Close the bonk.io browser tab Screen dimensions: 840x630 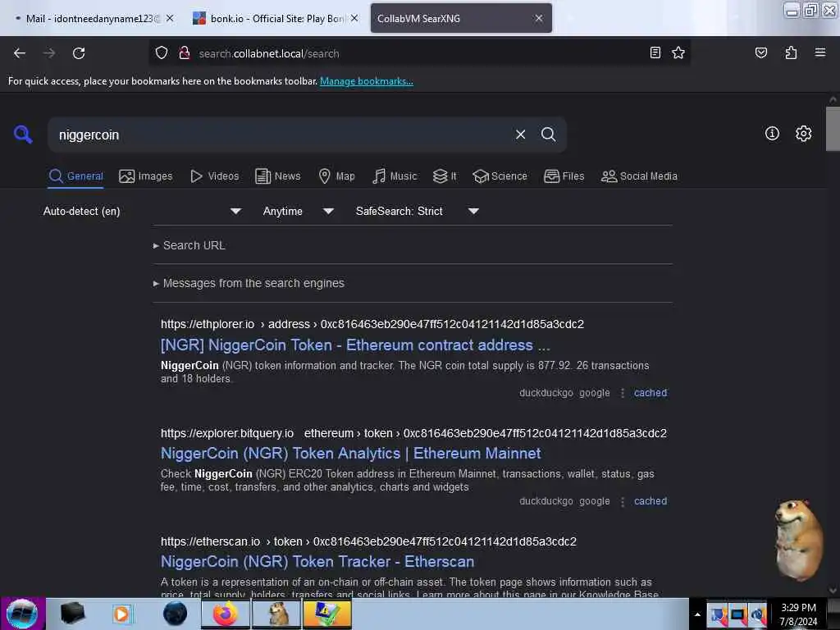click(x=354, y=18)
